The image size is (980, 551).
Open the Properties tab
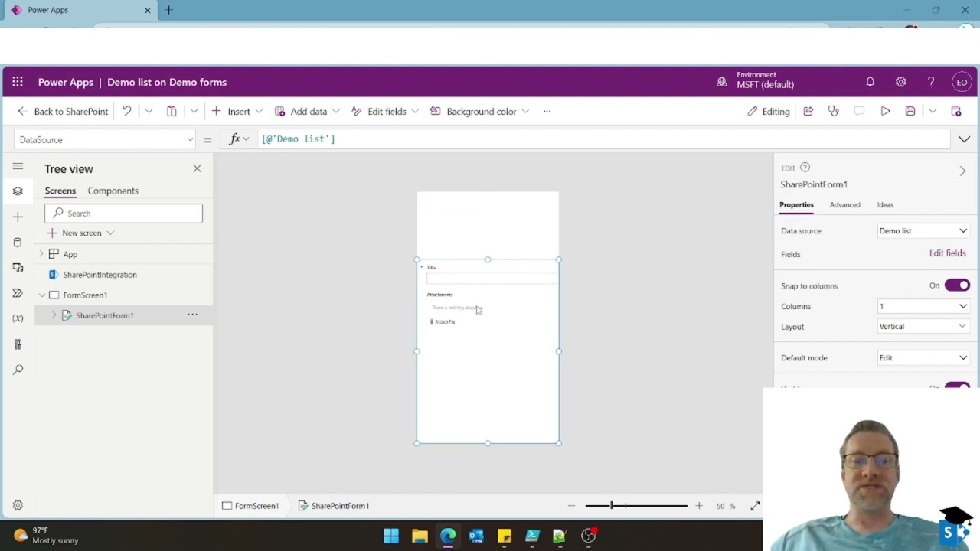(796, 204)
